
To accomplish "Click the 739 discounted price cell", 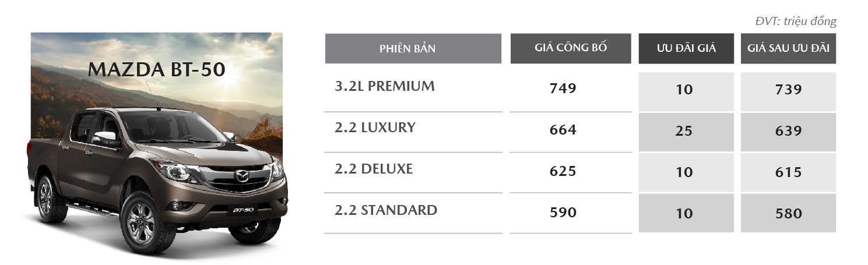I will (788, 91).
